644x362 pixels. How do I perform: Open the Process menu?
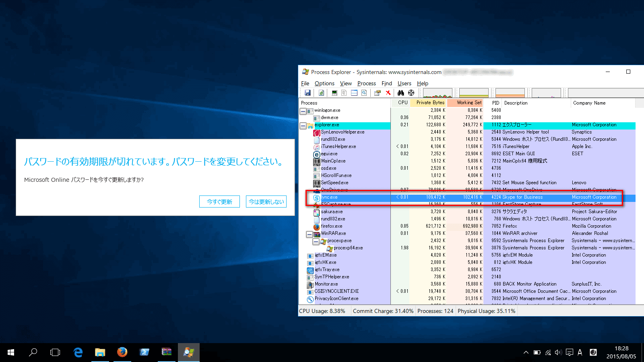(367, 83)
